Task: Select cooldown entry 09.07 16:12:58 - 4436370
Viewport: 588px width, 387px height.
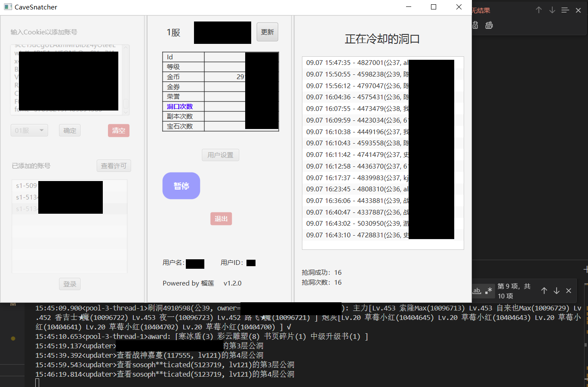Action: pyautogui.click(x=383, y=166)
